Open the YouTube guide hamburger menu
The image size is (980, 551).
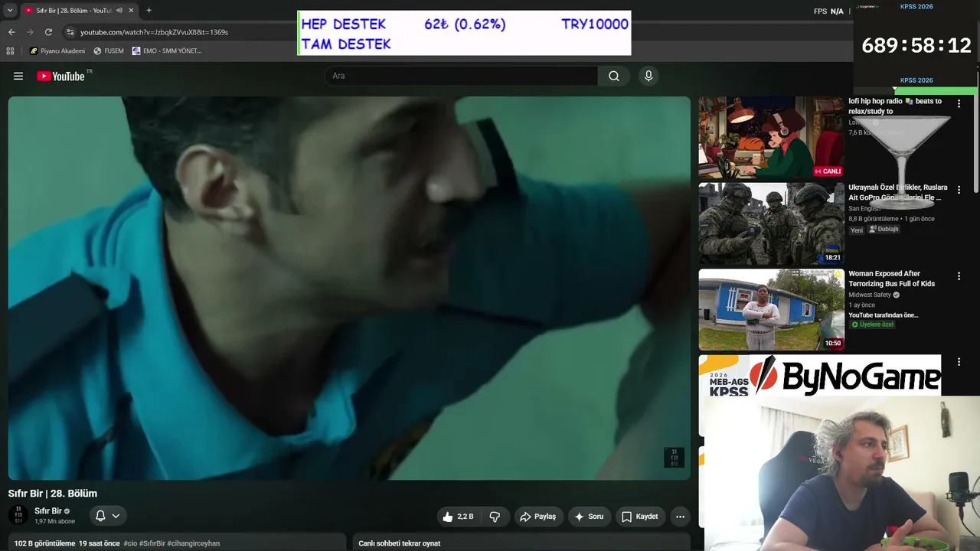(x=18, y=76)
